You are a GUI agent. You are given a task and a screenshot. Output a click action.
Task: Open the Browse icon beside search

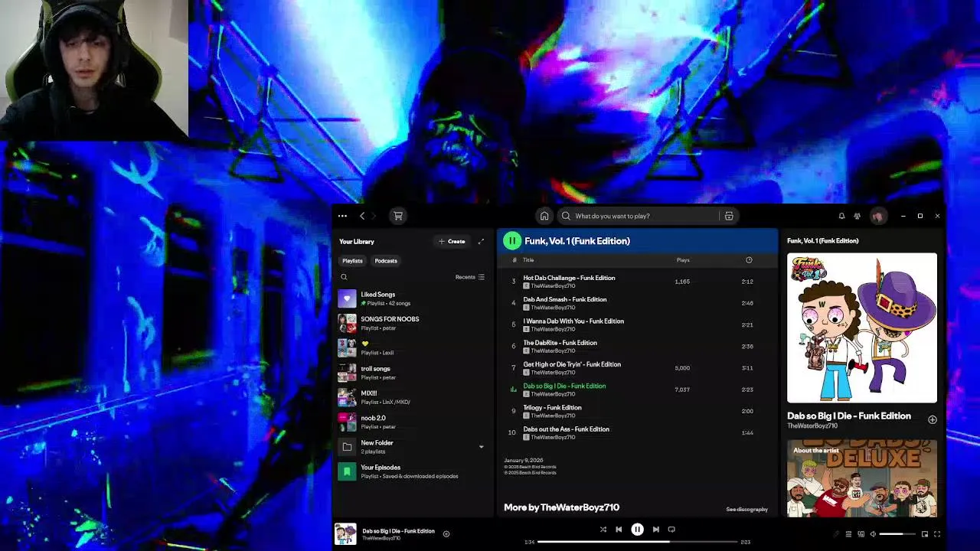[729, 216]
